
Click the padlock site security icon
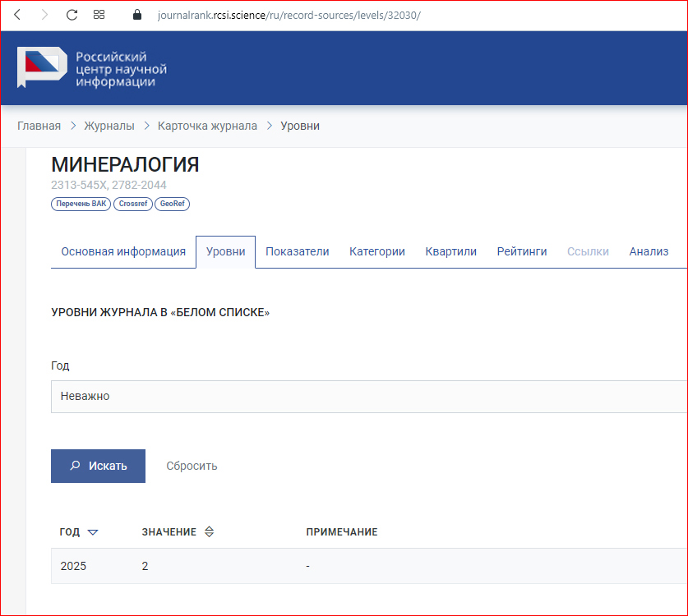[x=137, y=15]
